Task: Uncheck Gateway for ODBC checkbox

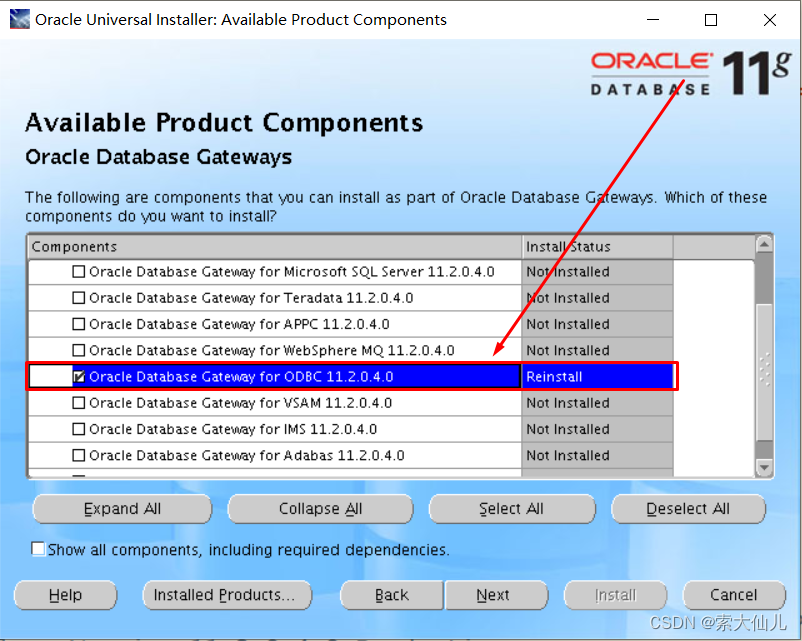Action: (78, 377)
